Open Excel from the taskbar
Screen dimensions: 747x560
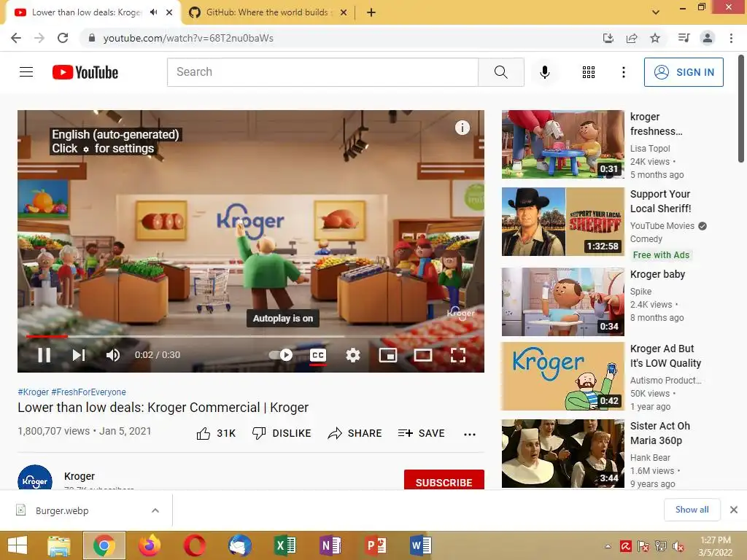[x=285, y=545]
